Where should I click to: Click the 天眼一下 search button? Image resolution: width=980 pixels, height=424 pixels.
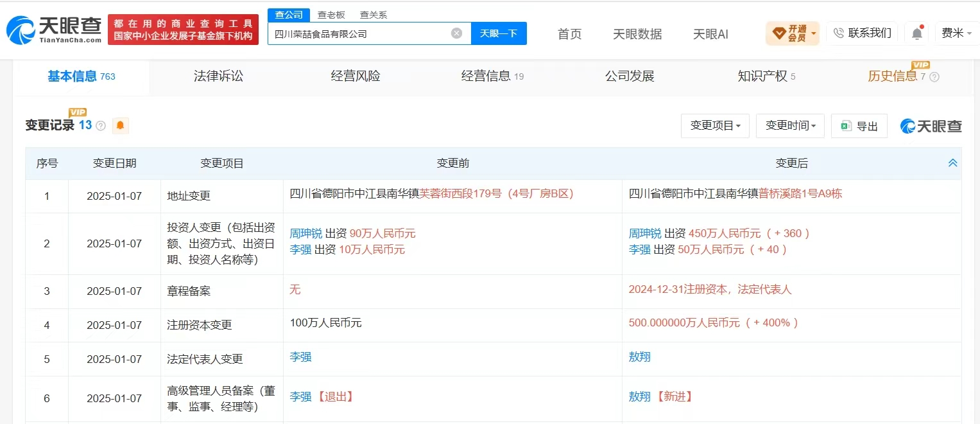coord(499,33)
